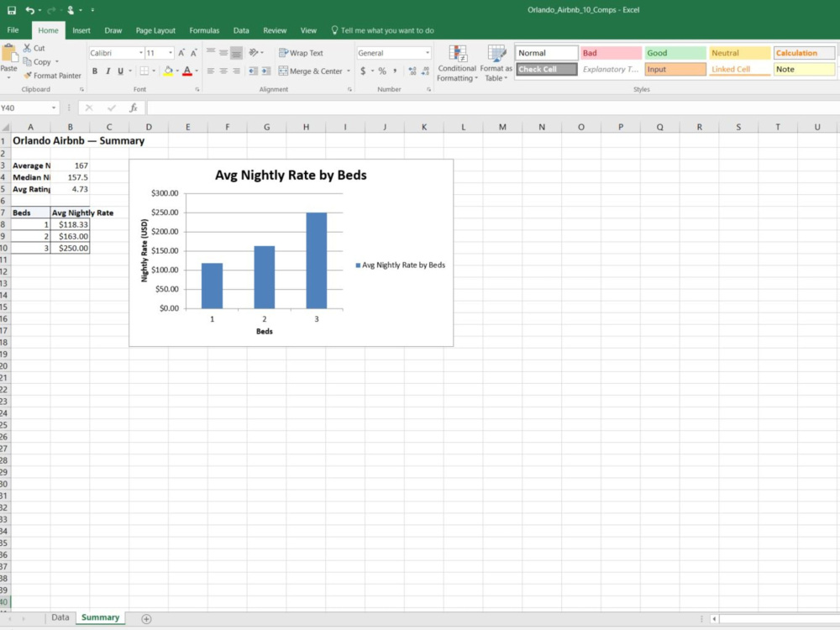Viewport: 840px width, 630px height.
Task: Apply the Note cell style
Action: click(x=804, y=69)
